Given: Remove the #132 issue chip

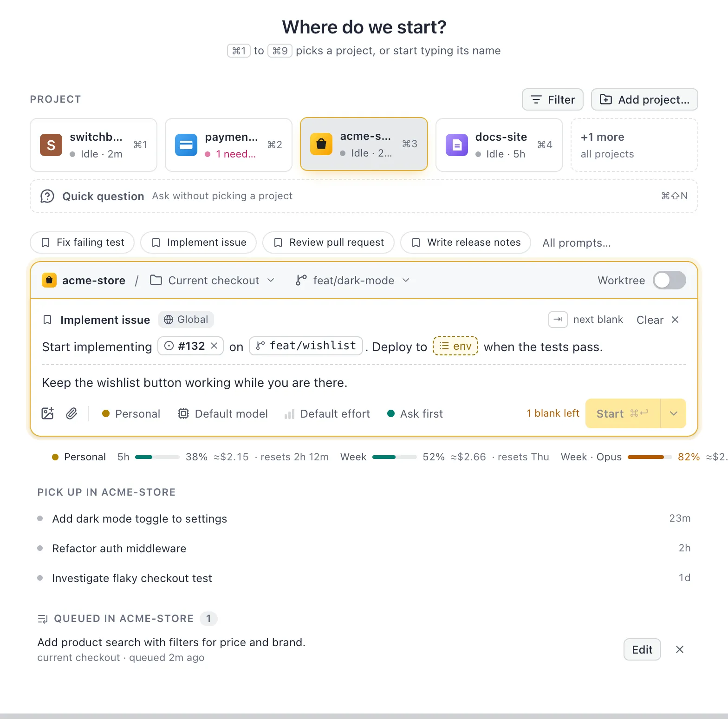Looking at the screenshot, I should 214,346.
